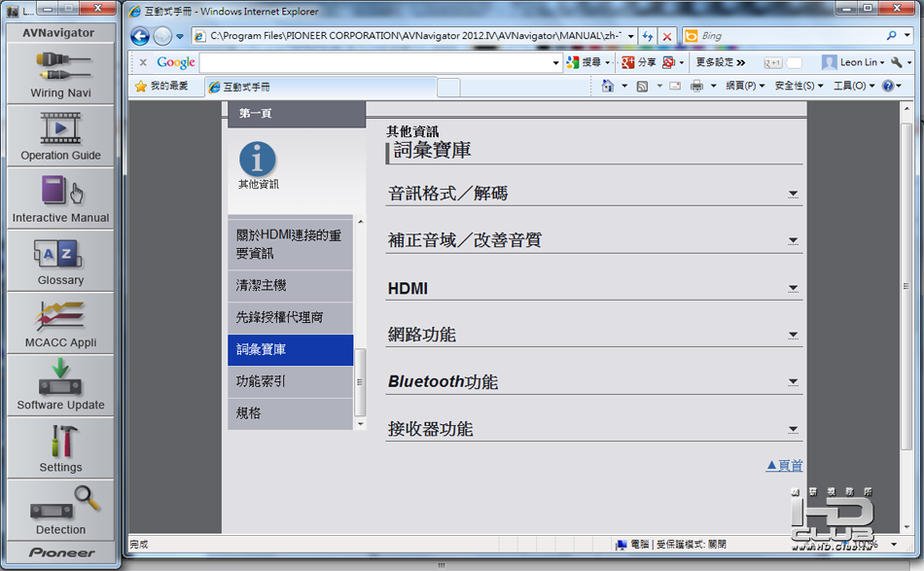Viewport: 924px width, 571px height.
Task: Click the sidebar scroll up arrow
Action: pyautogui.click(x=360, y=222)
